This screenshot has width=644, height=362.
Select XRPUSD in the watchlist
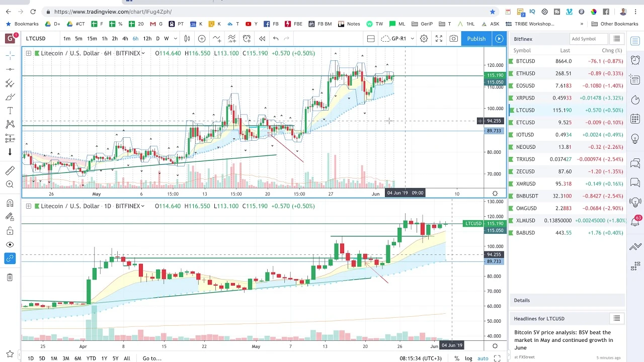(567, 98)
